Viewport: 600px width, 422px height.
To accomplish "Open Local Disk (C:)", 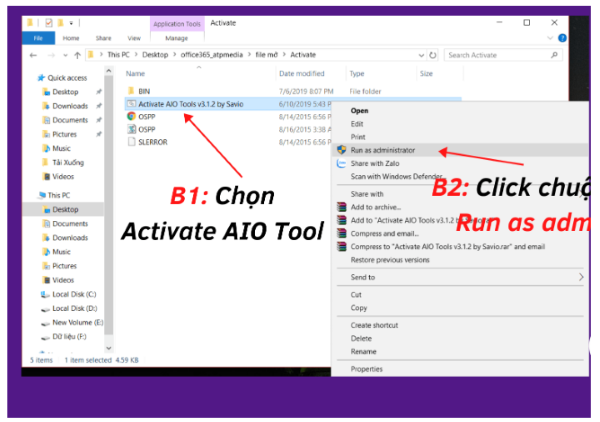I will tap(74, 294).
